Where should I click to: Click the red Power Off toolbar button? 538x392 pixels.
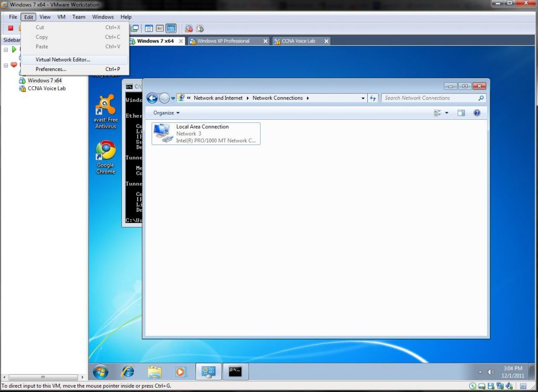click(11, 28)
